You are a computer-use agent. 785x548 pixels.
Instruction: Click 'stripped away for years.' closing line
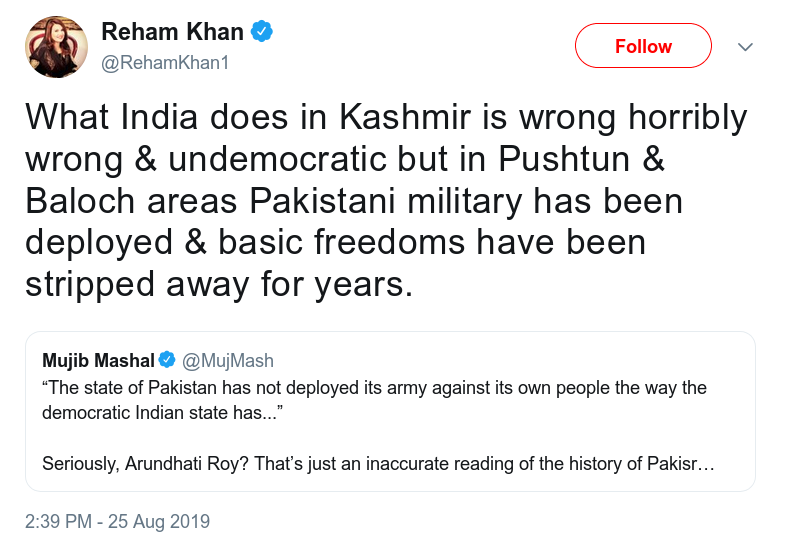[x=219, y=285]
